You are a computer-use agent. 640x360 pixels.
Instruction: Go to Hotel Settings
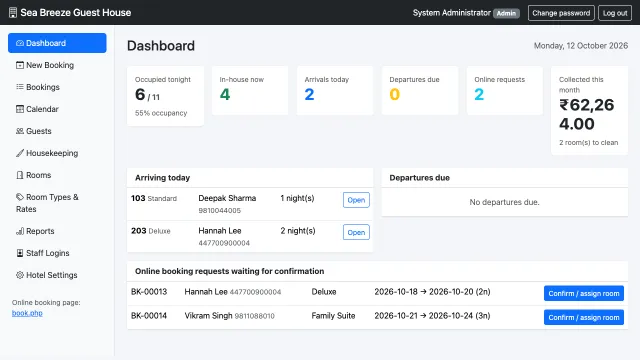[x=57, y=275]
